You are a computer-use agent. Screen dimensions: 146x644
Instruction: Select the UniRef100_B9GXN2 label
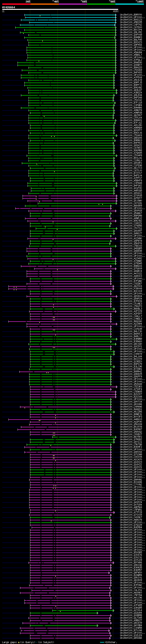131,88
